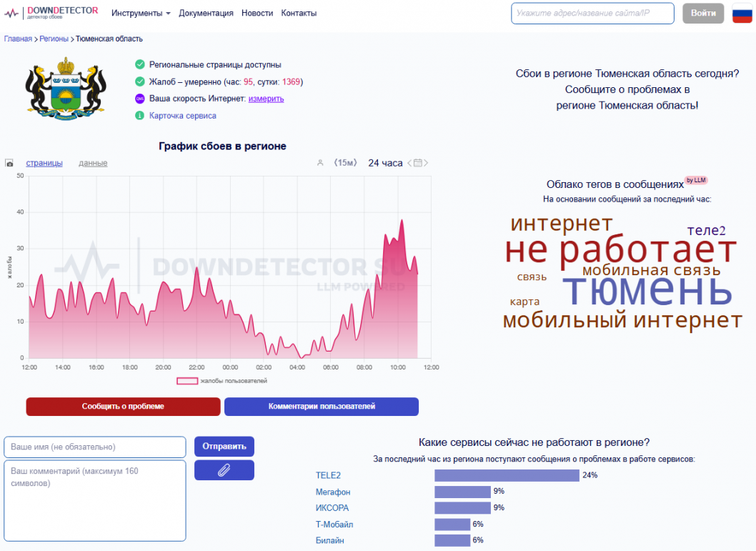Click the paperclip attachment button
This screenshot has width=756, height=551.
[x=224, y=470]
